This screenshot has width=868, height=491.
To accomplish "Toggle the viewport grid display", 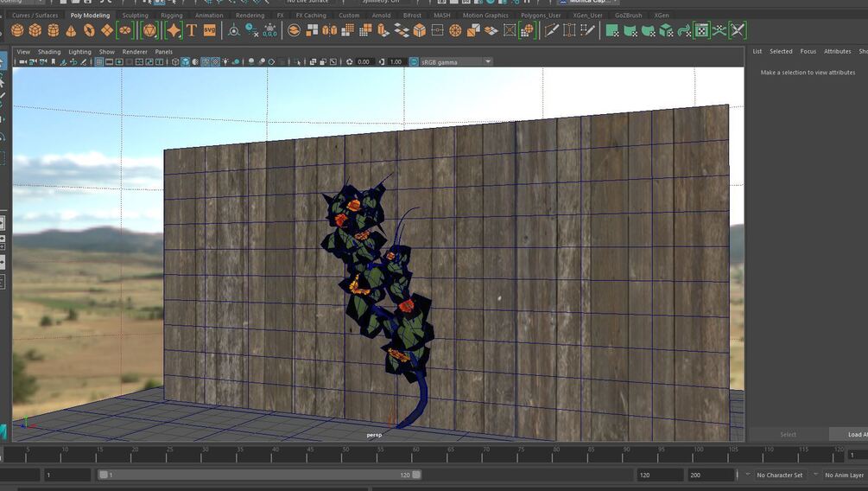I will tap(98, 62).
